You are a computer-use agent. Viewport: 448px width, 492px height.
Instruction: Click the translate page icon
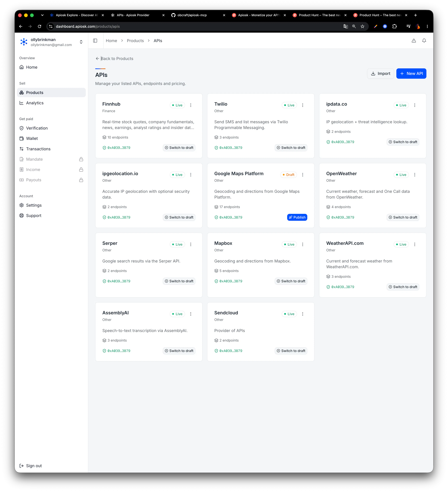click(x=345, y=26)
